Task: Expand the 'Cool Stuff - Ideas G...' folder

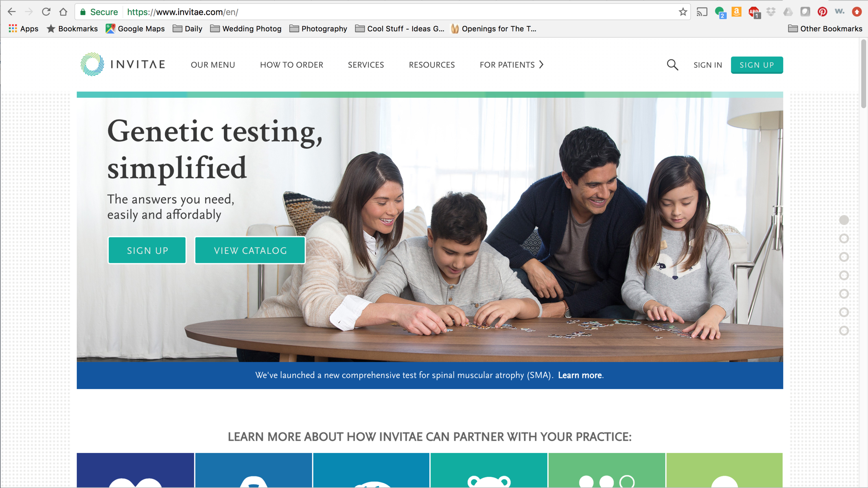Action: pos(400,28)
